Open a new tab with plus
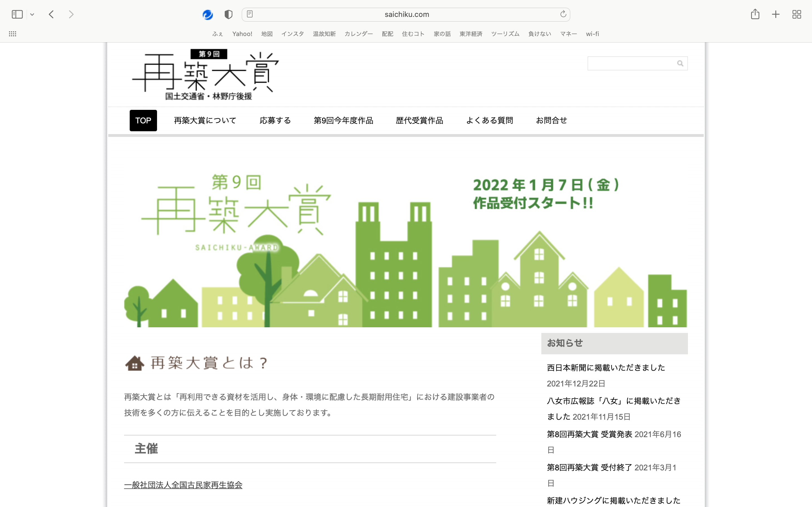 (x=776, y=14)
